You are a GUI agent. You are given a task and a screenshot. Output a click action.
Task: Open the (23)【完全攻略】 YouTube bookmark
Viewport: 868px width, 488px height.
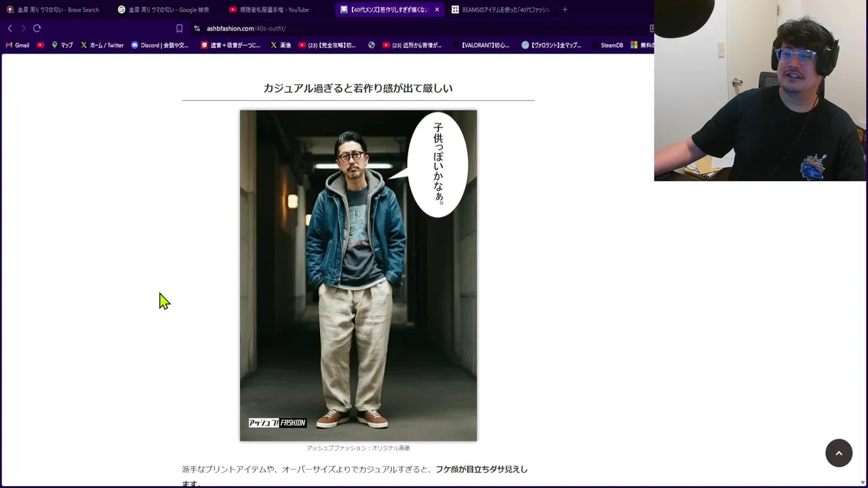pyautogui.click(x=327, y=45)
